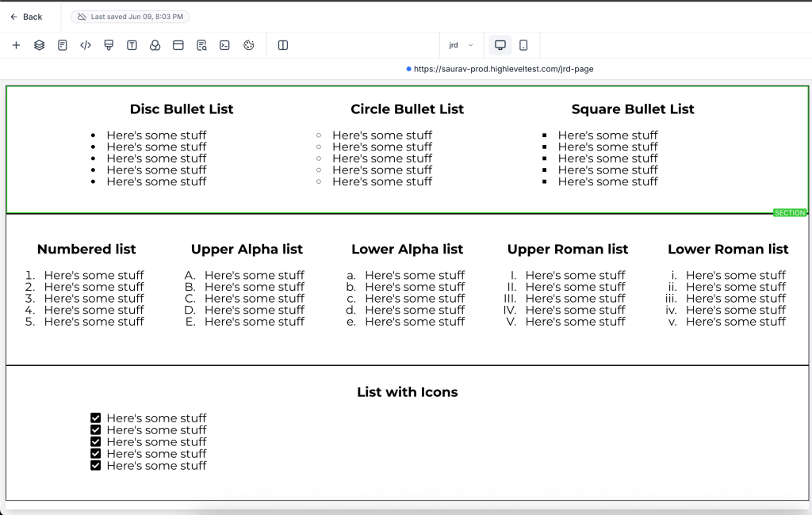Open the page search settings icon

pos(201,45)
